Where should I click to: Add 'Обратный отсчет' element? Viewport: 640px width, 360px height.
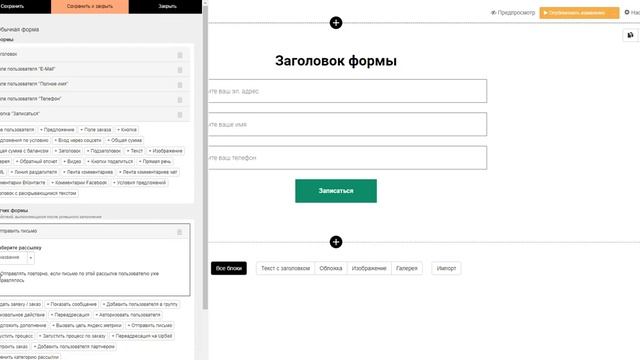point(37,161)
